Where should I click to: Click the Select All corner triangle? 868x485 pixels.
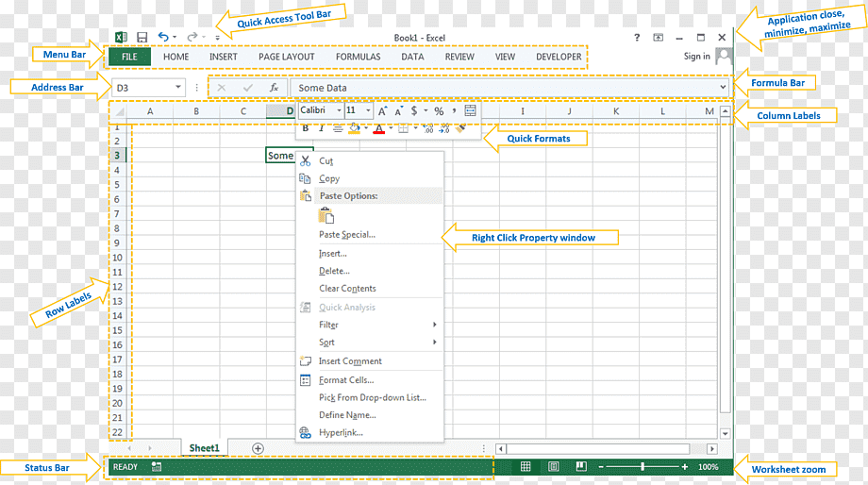pyautogui.click(x=120, y=112)
